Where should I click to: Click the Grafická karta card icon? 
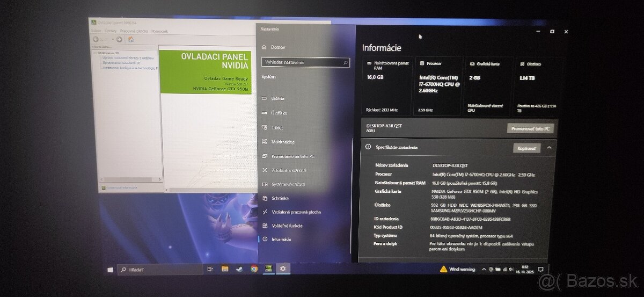tap(471, 63)
